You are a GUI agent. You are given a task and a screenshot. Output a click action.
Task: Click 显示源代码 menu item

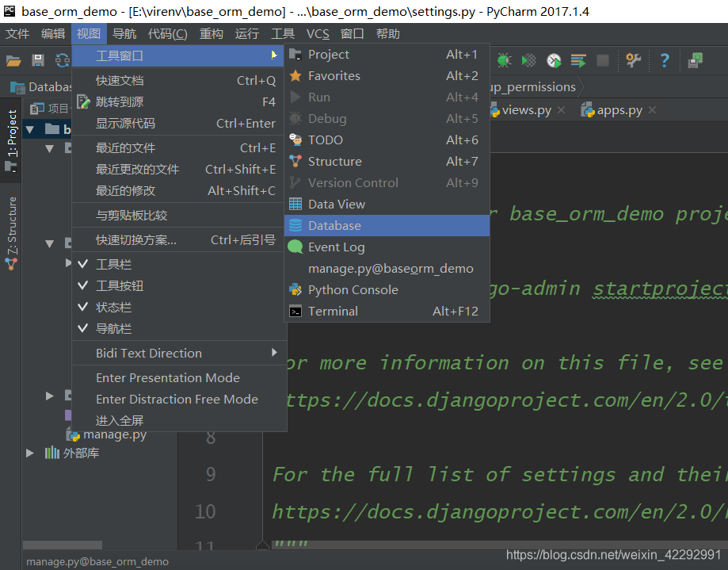[179, 123]
